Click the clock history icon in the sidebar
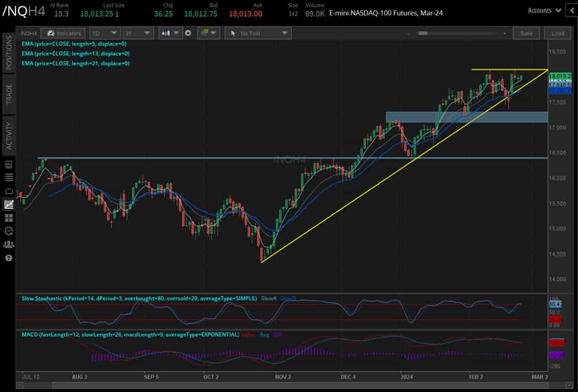Screen dimensions: 578x392 9,231
